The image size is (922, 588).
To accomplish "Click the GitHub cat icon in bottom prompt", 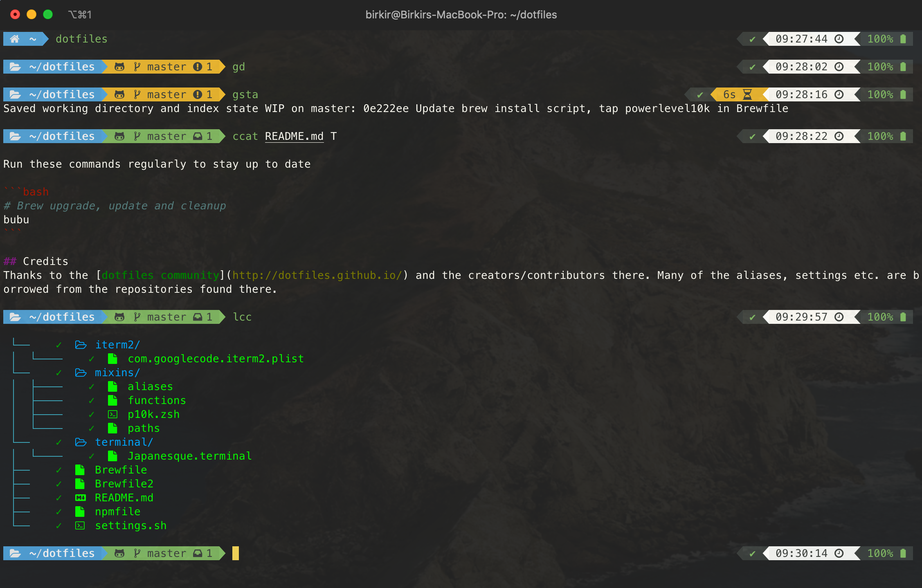I will 119,553.
